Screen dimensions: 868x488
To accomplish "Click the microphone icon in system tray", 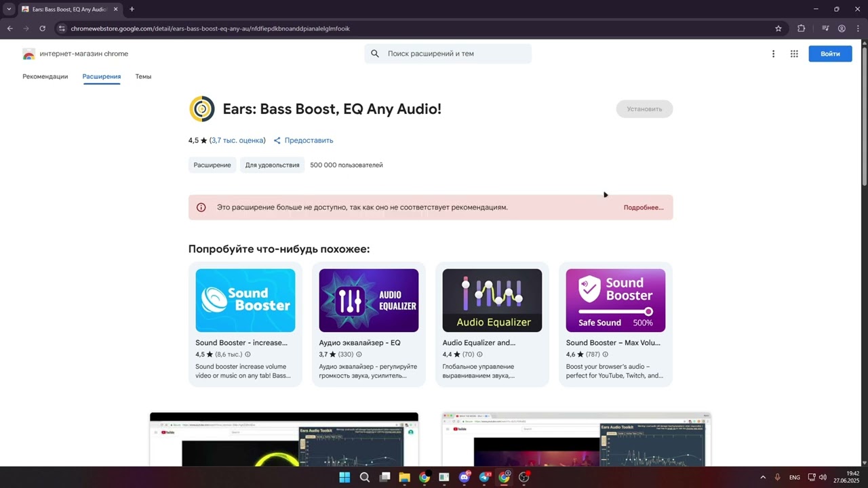I will coord(778,477).
